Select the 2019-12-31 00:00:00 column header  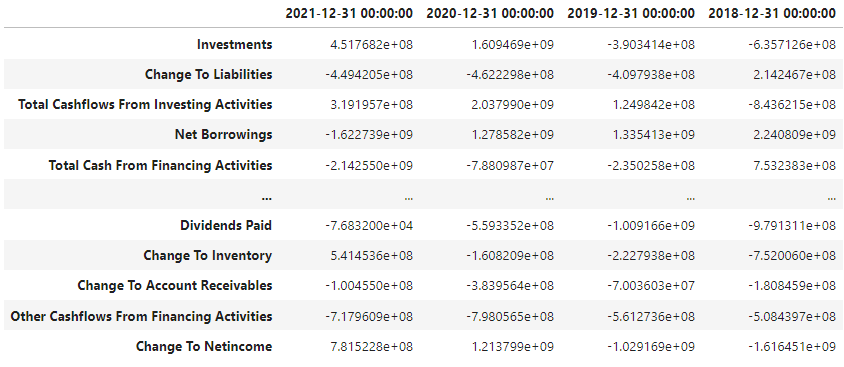tap(631, 14)
